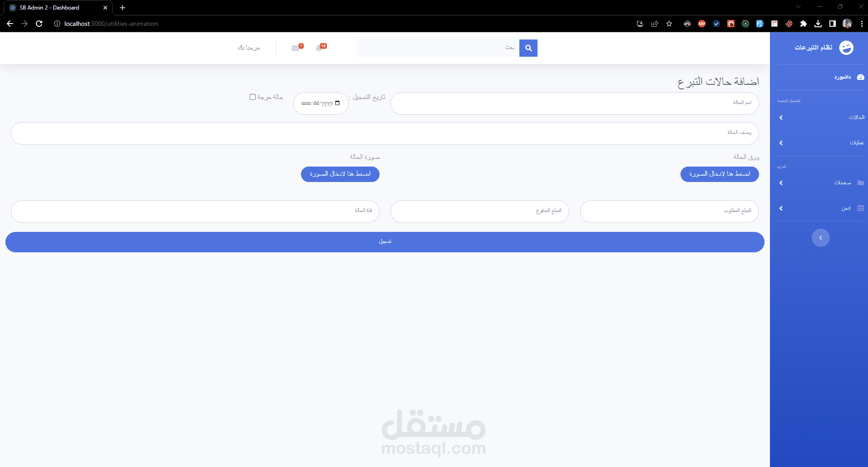Focus the فئة الحالة input field
This screenshot has width=868, height=467.
point(195,211)
